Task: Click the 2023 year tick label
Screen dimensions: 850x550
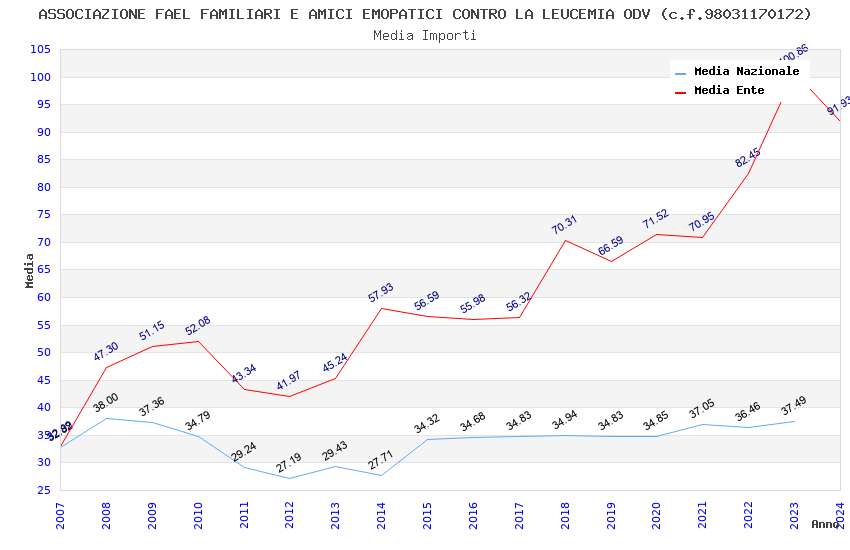Action: (794, 515)
